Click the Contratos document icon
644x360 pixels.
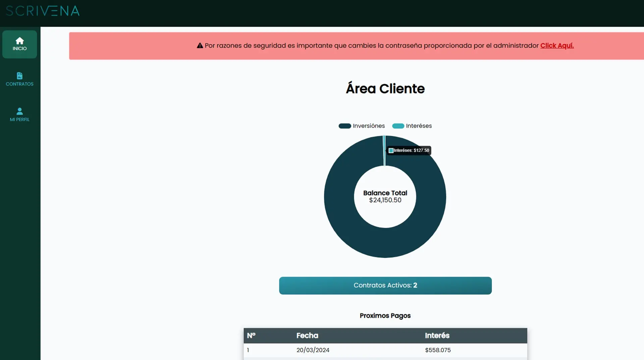(x=19, y=76)
